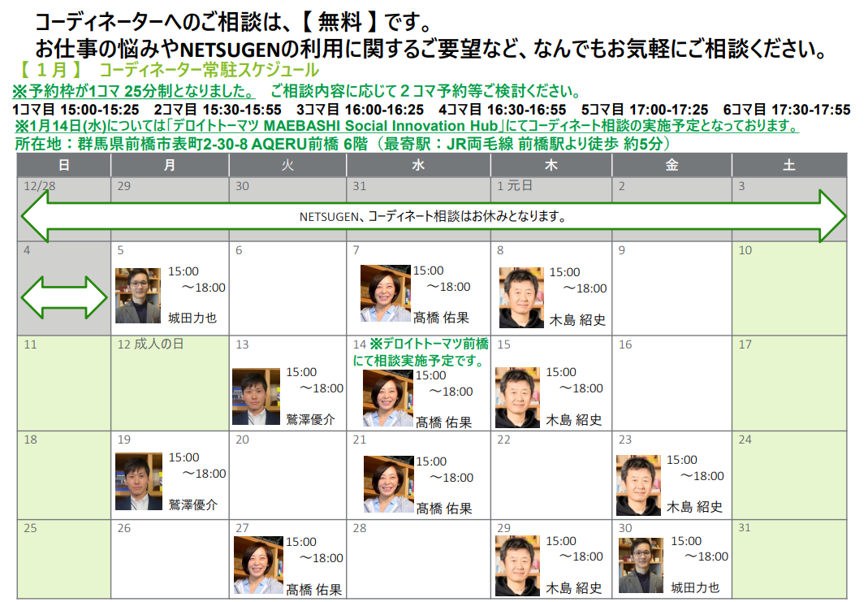868x602 pixels.
Task: Open 鷲澤優介's photo on January 13
Action: (256, 397)
